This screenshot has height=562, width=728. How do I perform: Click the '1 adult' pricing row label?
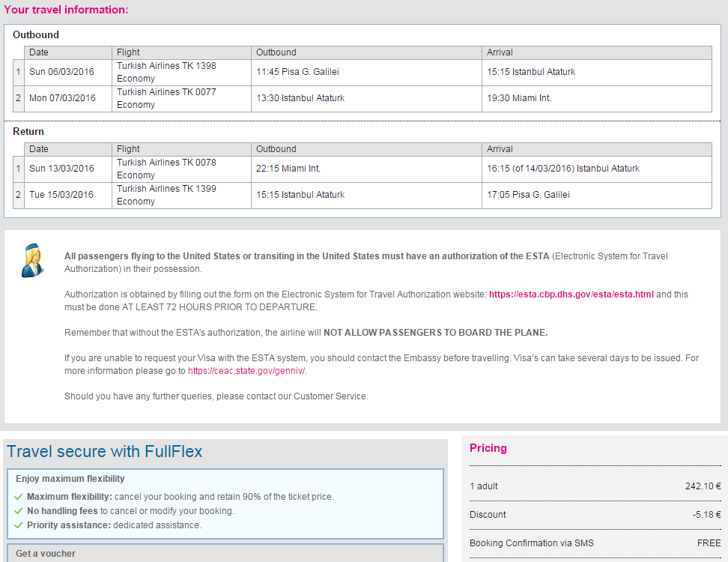(x=483, y=486)
